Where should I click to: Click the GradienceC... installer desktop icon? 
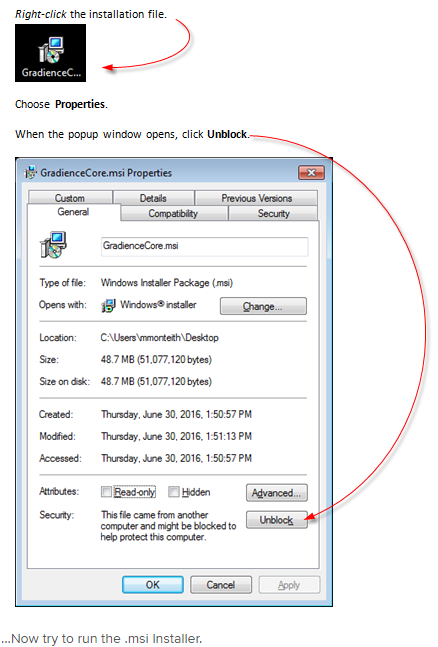point(50,53)
